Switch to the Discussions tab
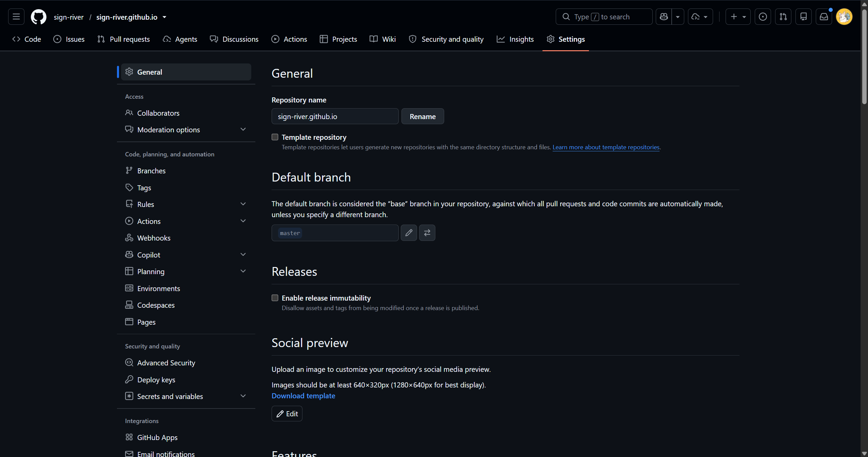 tap(234, 39)
